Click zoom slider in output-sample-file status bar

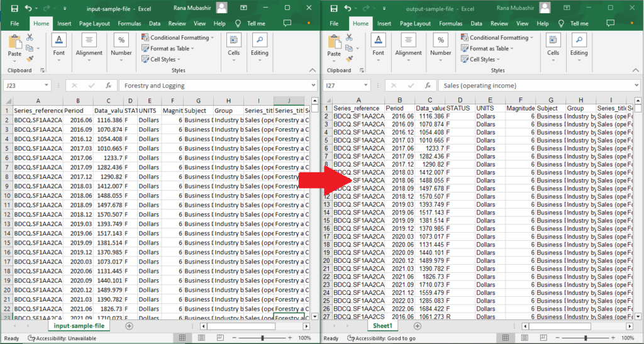(x=586, y=338)
